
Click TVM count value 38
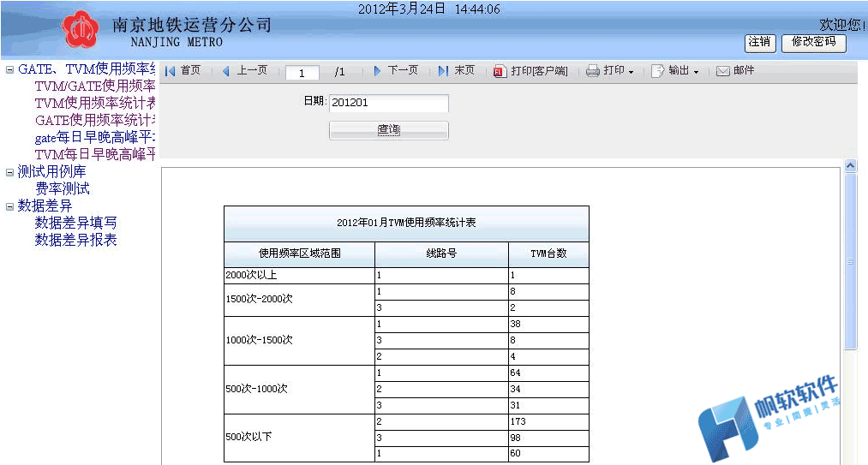(x=515, y=325)
